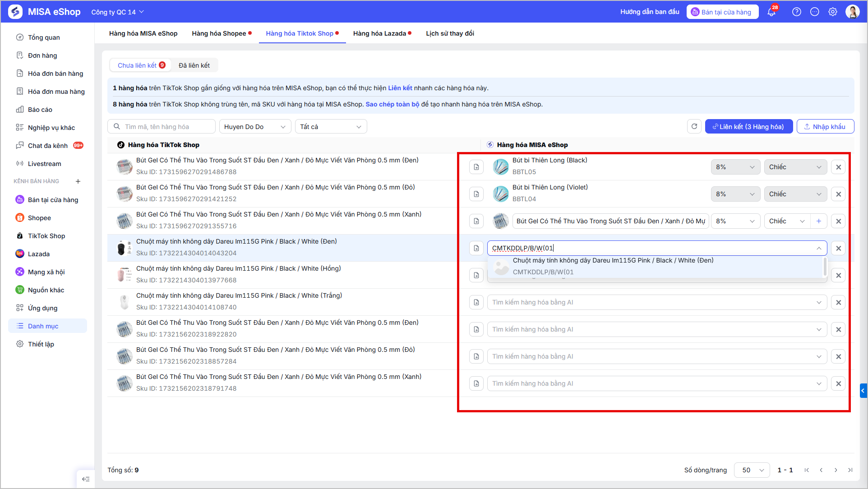The width and height of the screenshot is (868, 489).
Task: Switch to Lịch sử thay đổi tab
Action: click(x=450, y=33)
